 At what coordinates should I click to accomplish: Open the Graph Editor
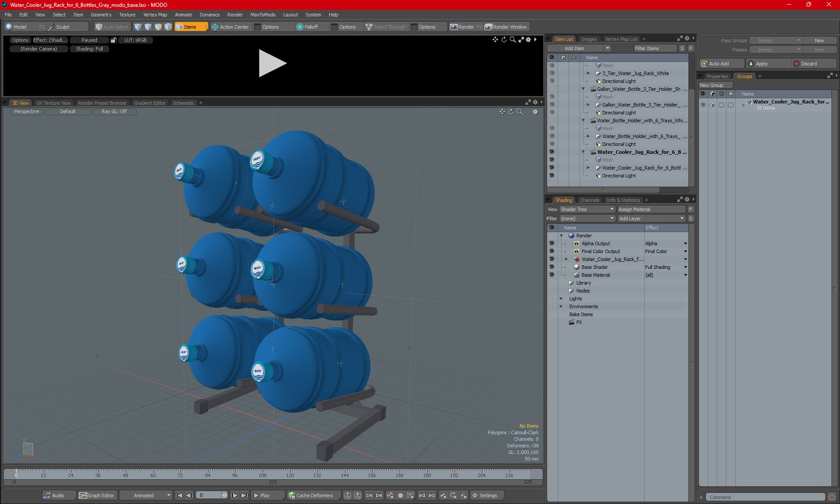[x=97, y=495]
